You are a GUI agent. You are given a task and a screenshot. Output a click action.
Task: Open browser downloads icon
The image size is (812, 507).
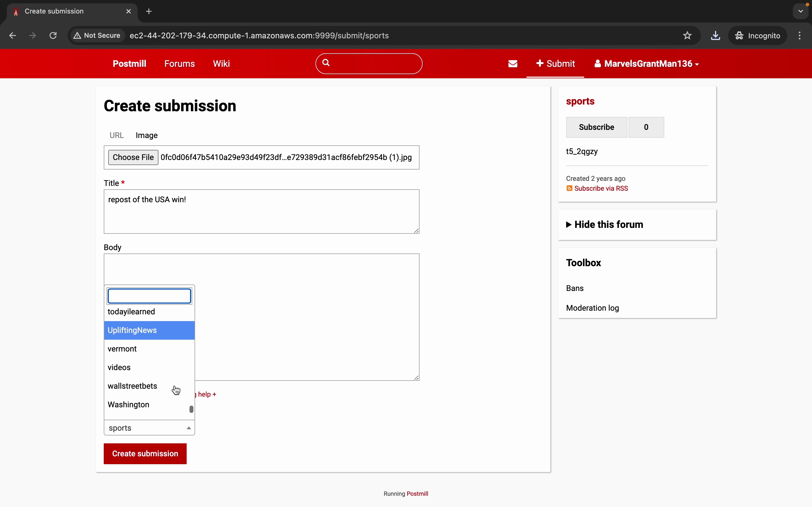715,35
